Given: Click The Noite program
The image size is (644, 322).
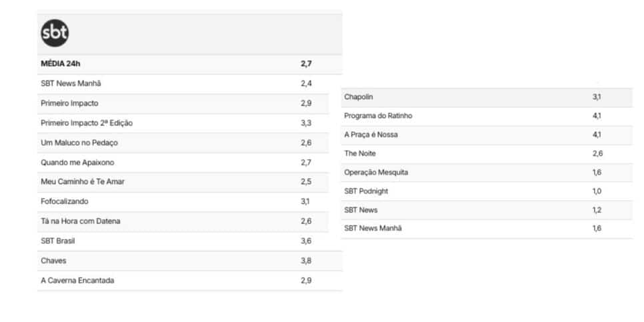Looking at the screenshot, I should tap(487, 154).
